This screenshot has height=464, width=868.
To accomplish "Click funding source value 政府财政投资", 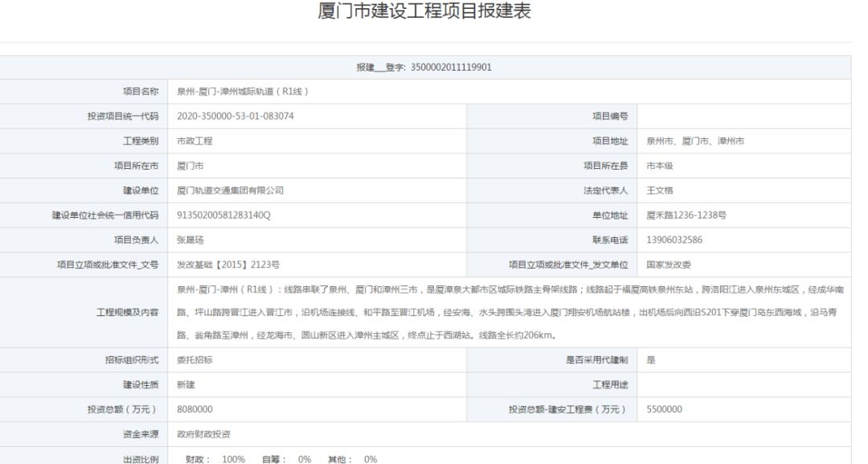I will click(203, 434).
